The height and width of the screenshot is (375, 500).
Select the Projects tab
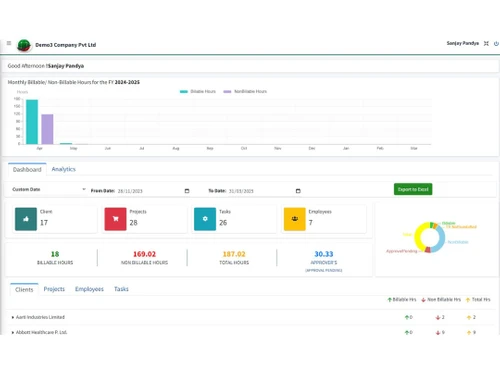[x=54, y=289]
